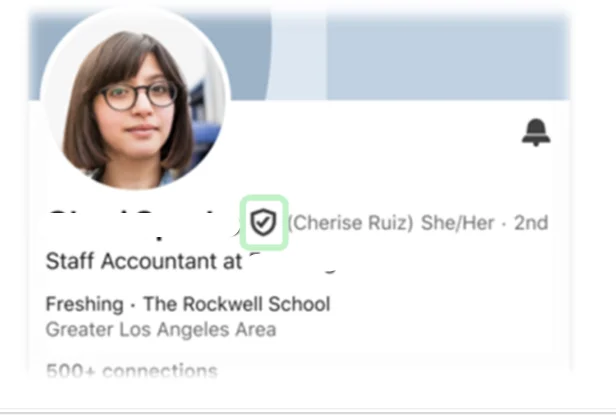Image resolution: width=616 pixels, height=416 pixels.
Task: Open The Rockwell School link
Action: tap(237, 304)
